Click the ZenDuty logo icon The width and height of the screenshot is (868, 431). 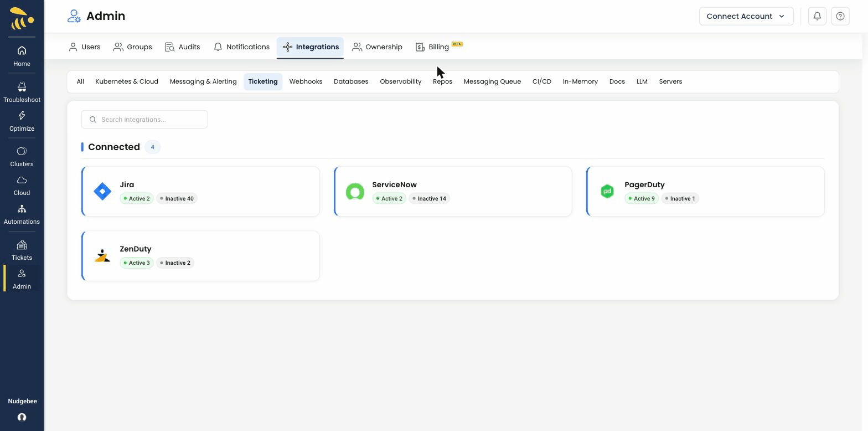point(102,255)
